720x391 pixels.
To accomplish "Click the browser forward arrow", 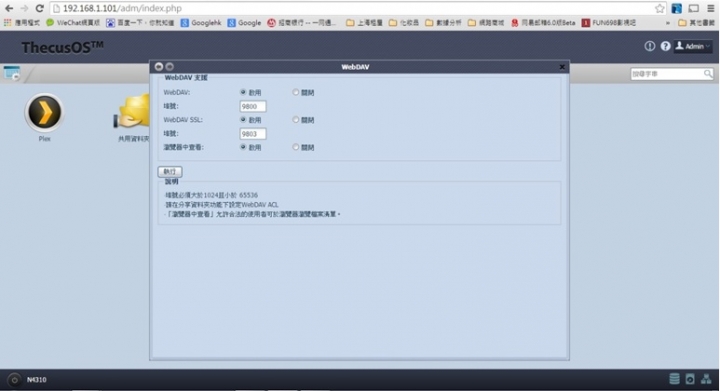I will click(24, 8).
